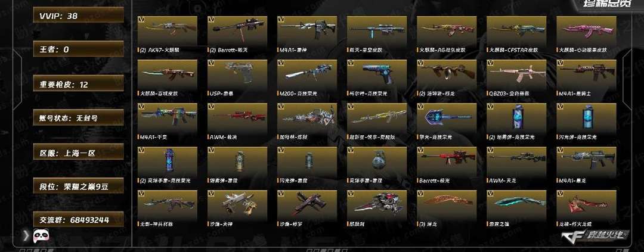The image size is (644, 252).
Task: Select the USP pistol item
Action: (237, 74)
